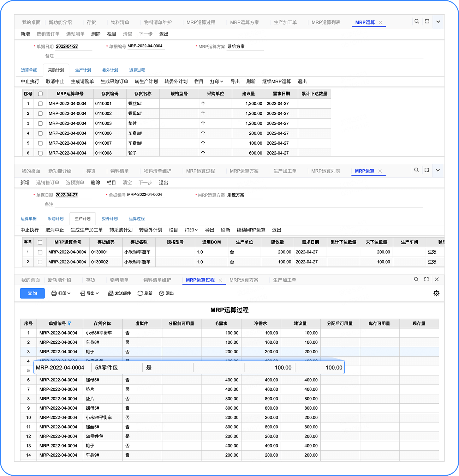Click 继续MRP运算 in the 采购计划 toolbar
The width and height of the screenshot is (459, 476).
tap(276, 82)
